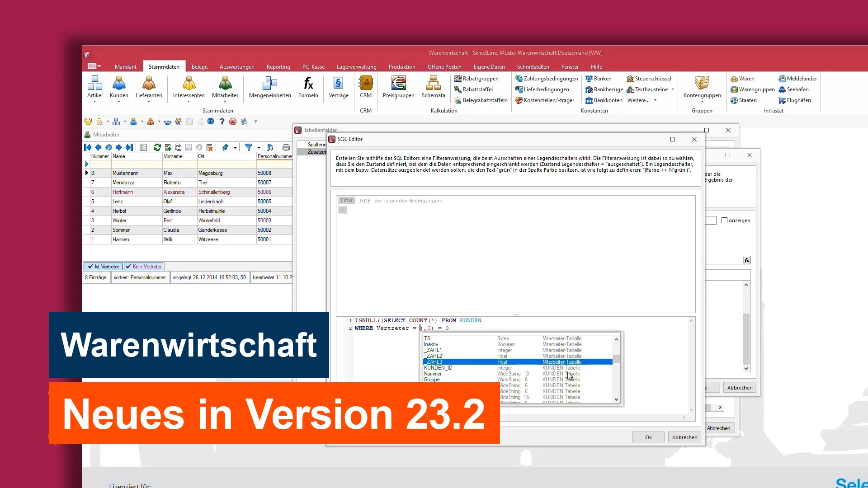Screen dimensions: 868x488
Task: Expand the Lieferanten dropdown arrow
Action: click(x=149, y=102)
